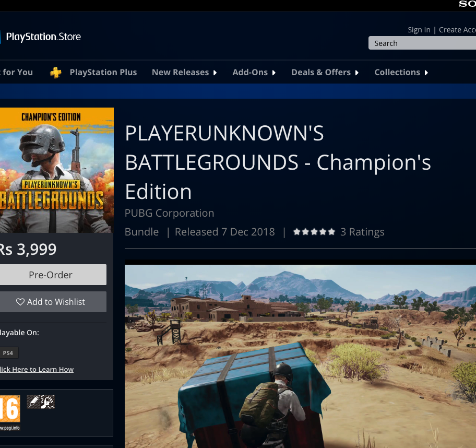Click the heart icon on the wishlist button
This screenshot has height=448, width=476.
coord(20,302)
